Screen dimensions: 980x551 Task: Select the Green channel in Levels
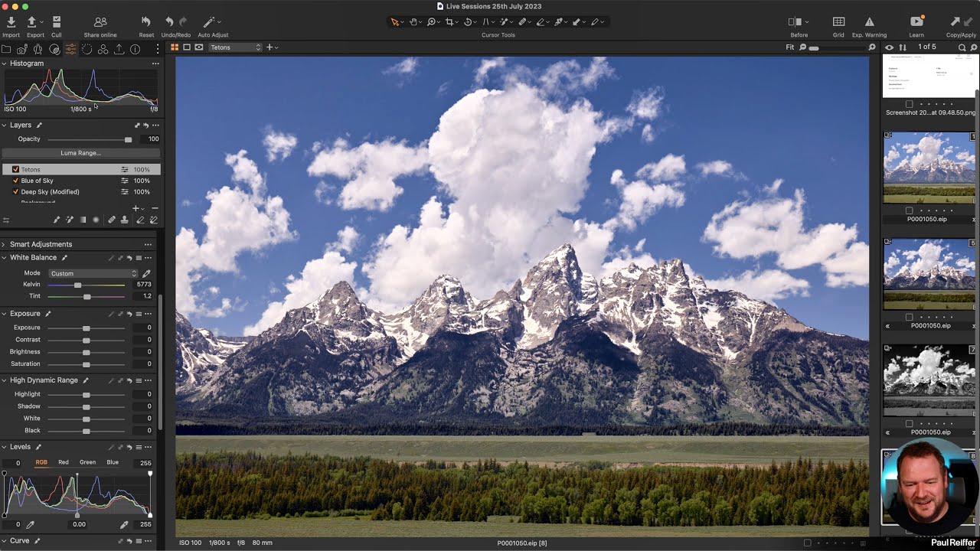tap(88, 462)
